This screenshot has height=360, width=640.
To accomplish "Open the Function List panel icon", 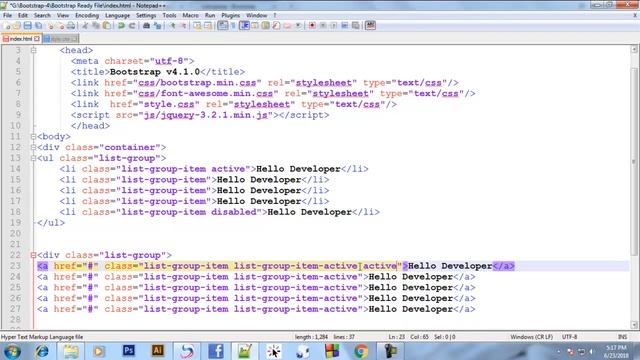I will 276,26.
